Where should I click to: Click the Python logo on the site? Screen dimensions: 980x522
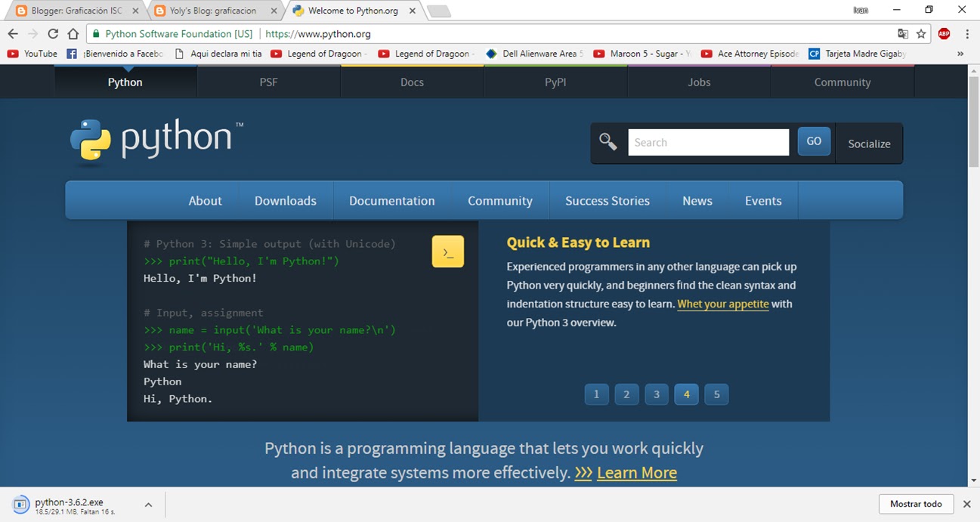pos(157,142)
